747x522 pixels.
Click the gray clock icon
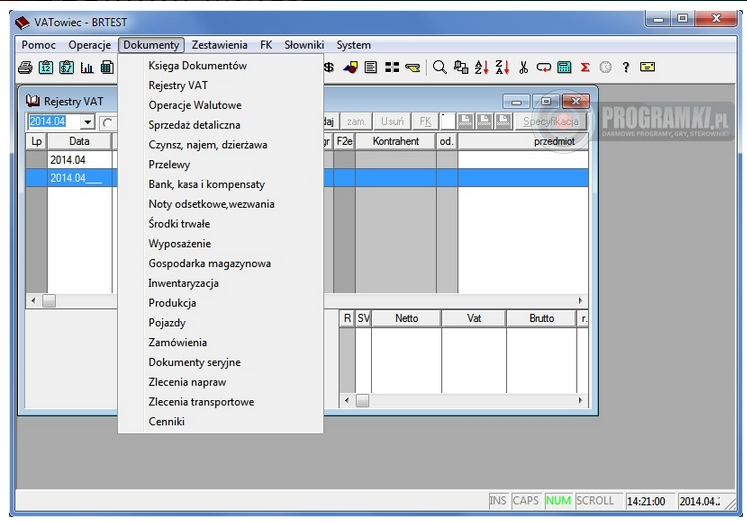point(606,67)
